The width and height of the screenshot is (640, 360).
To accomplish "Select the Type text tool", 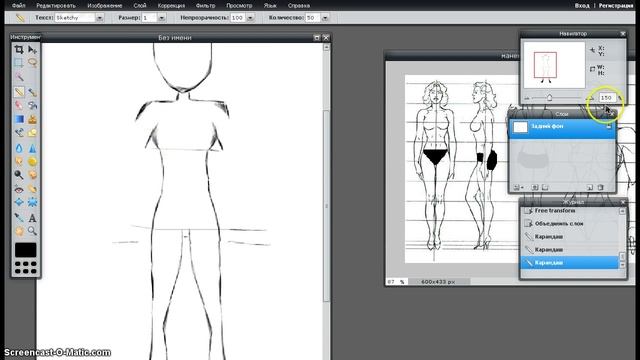I will (32, 218).
